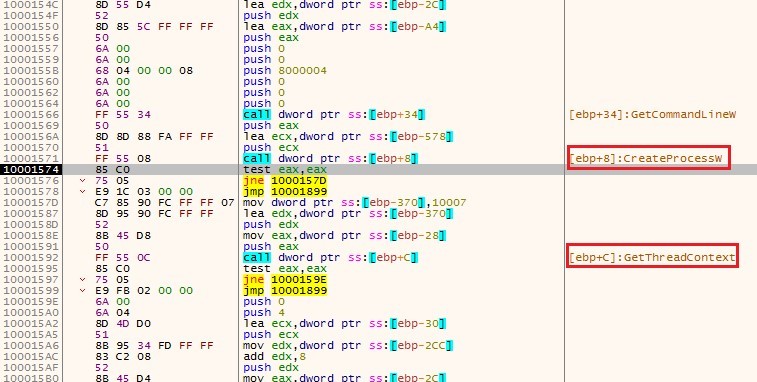Select the push eax at address 10001569

[271, 126]
